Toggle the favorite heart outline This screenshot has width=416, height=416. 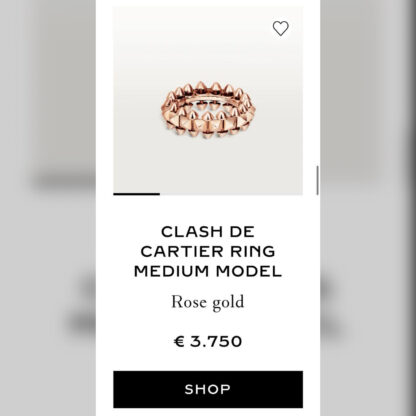pos(281,28)
